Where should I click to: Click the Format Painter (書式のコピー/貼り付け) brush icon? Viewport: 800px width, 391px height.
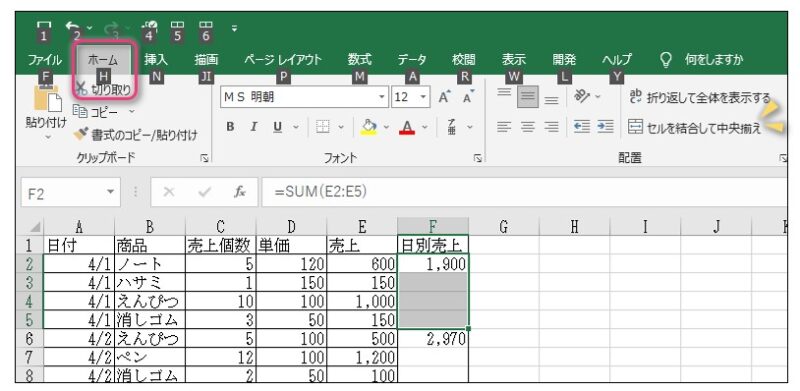coord(81,134)
